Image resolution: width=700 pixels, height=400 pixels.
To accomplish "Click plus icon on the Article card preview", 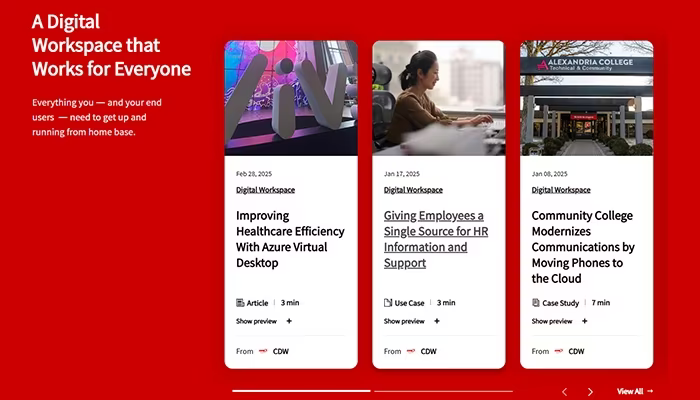I will click(x=289, y=321).
